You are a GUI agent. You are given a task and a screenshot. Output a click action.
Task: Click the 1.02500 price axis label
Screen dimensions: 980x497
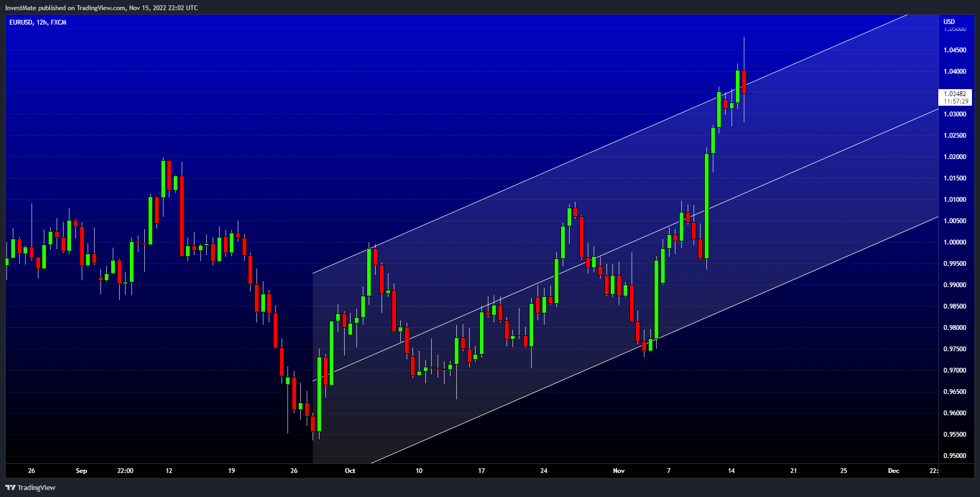coord(955,136)
